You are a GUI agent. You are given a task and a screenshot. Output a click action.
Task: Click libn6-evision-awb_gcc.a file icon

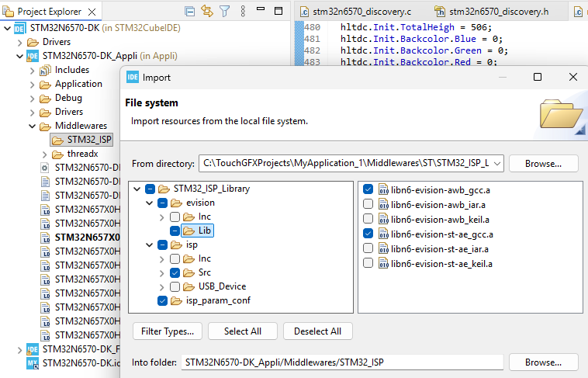(384, 190)
